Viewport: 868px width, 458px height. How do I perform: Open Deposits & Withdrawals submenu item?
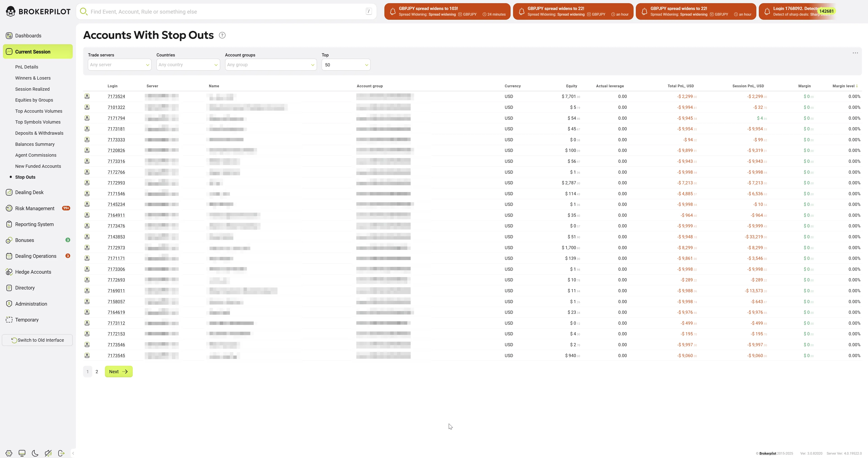[x=39, y=133]
